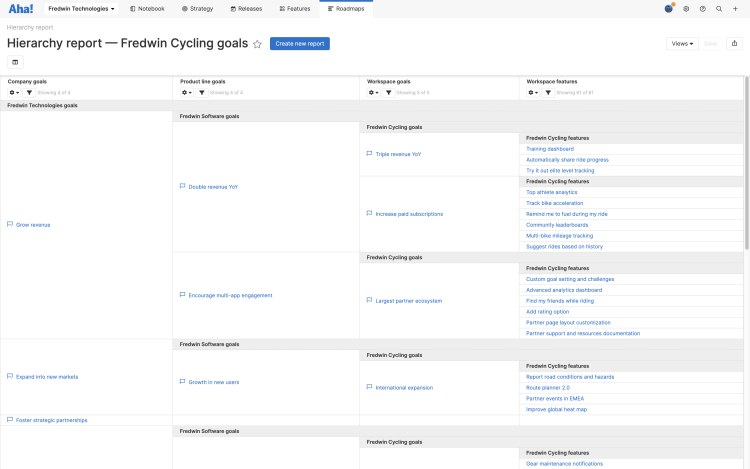Click the search magnifier icon

719,9
